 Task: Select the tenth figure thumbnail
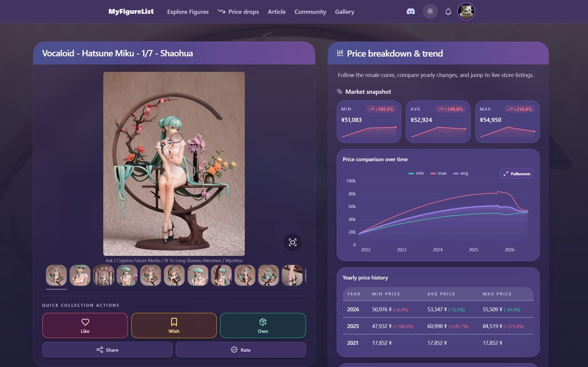[268, 275]
